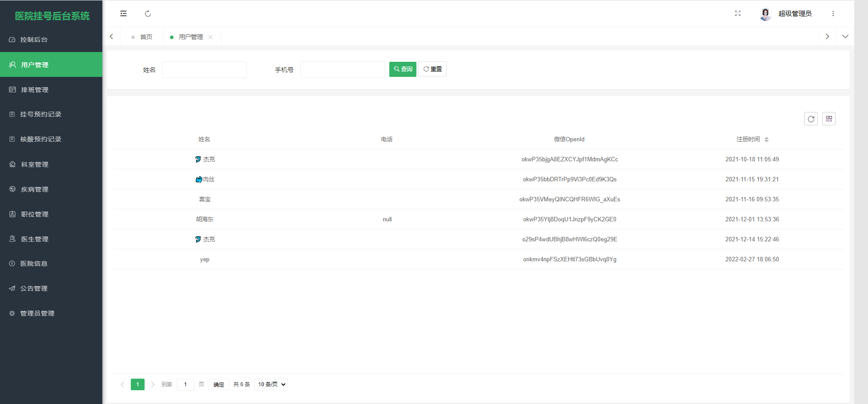Go to previous page arrow
This screenshot has width=868, height=404.
click(122, 384)
